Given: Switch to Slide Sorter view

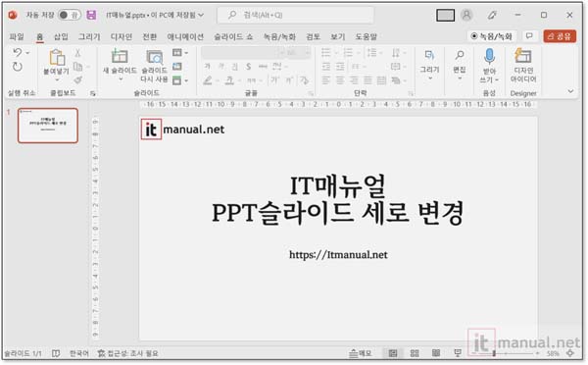Looking at the screenshot, I should 415,353.
